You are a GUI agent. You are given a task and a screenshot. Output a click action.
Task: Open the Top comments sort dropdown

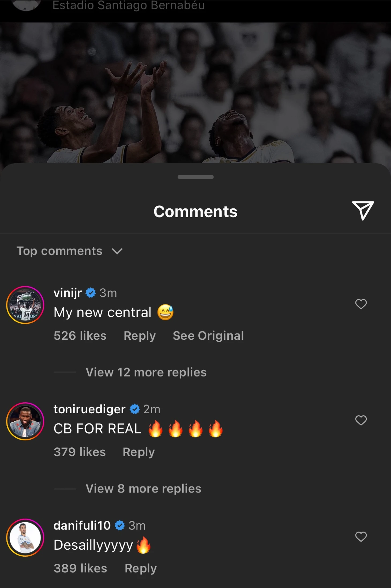70,251
